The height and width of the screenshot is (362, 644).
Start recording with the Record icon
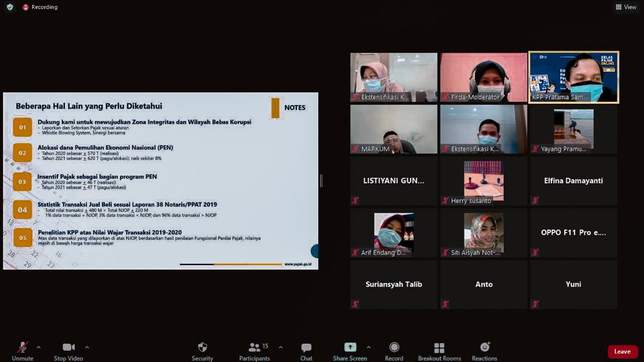tap(394, 348)
